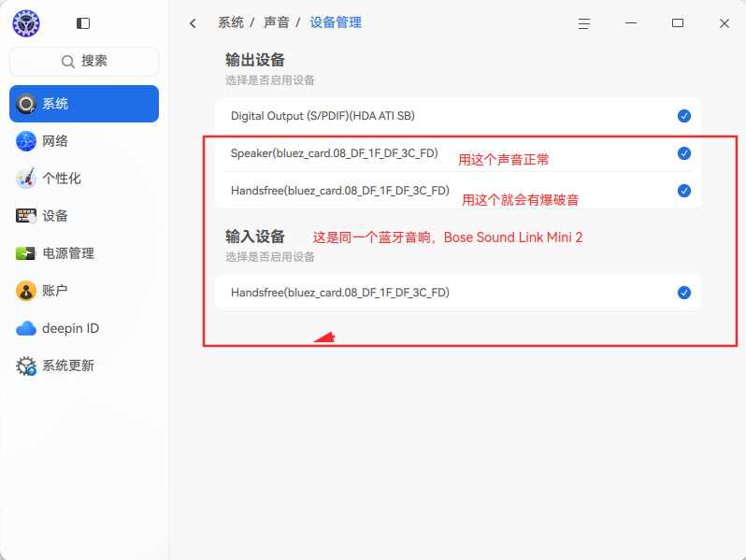Screen dimensions: 746x560
Task: Disable Digital Output (S/PDIF) output device
Action: pos(684,116)
